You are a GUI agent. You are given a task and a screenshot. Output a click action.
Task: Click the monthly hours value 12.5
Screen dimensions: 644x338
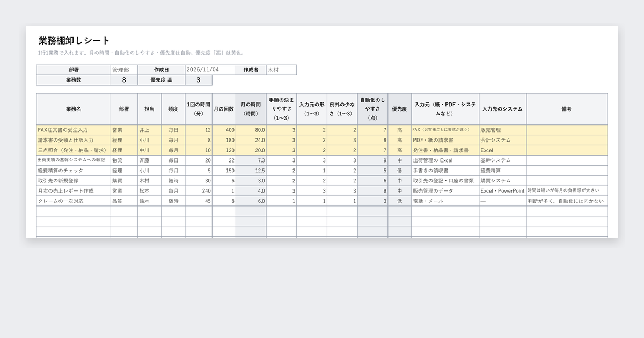click(251, 171)
